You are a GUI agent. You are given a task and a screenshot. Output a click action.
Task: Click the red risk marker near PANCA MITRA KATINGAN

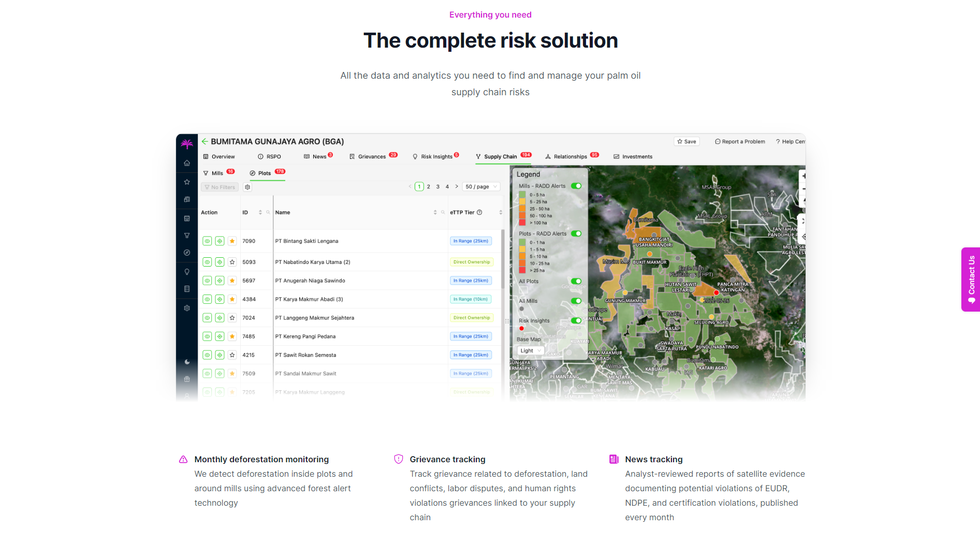click(716, 293)
